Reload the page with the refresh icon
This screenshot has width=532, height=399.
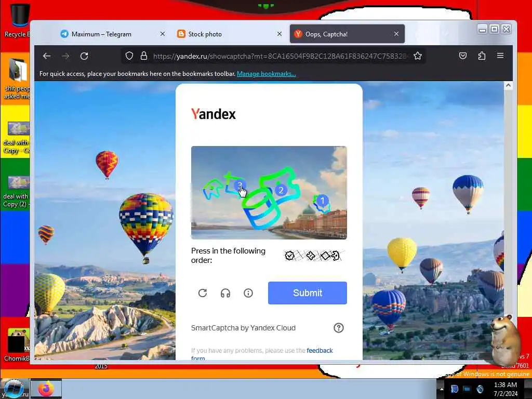coord(84,56)
